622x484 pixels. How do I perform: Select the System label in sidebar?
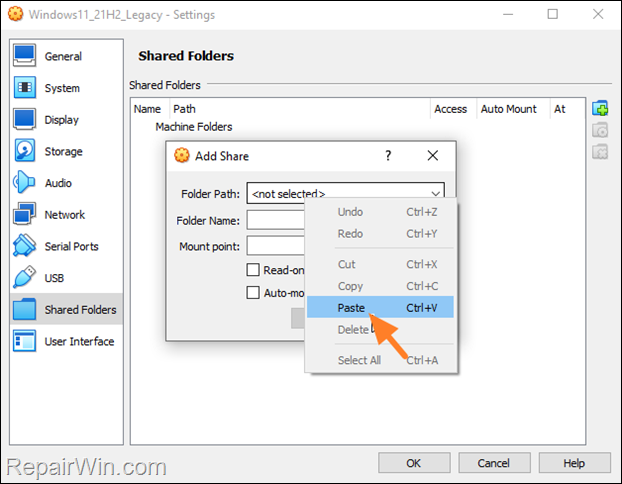pos(62,88)
